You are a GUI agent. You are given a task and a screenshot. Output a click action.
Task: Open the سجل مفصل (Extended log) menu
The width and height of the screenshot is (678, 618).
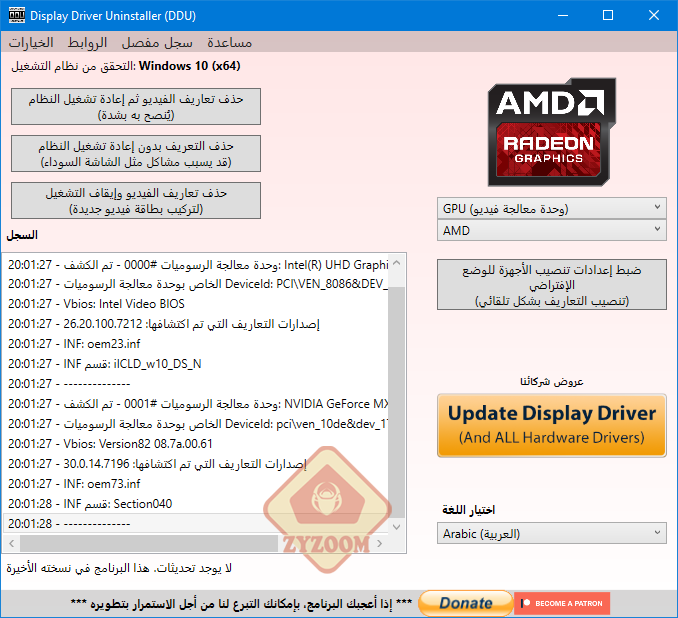click(x=157, y=43)
